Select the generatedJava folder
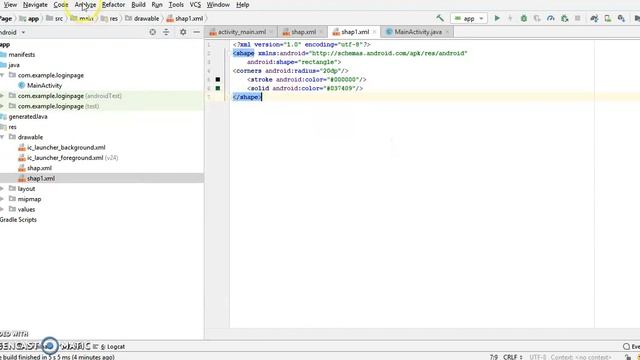The width and height of the screenshot is (640, 360). [x=28, y=117]
